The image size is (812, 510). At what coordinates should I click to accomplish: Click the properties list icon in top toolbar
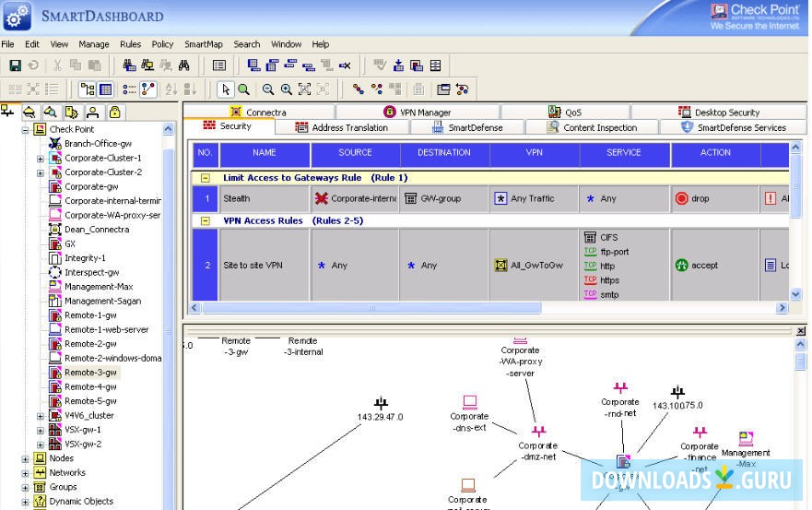click(219, 65)
